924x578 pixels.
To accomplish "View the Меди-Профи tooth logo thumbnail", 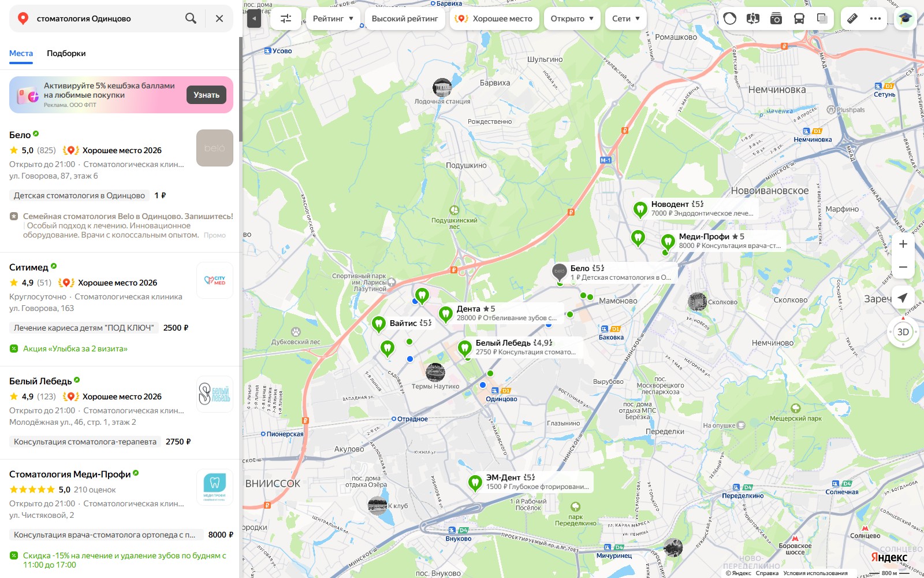I will [x=215, y=487].
